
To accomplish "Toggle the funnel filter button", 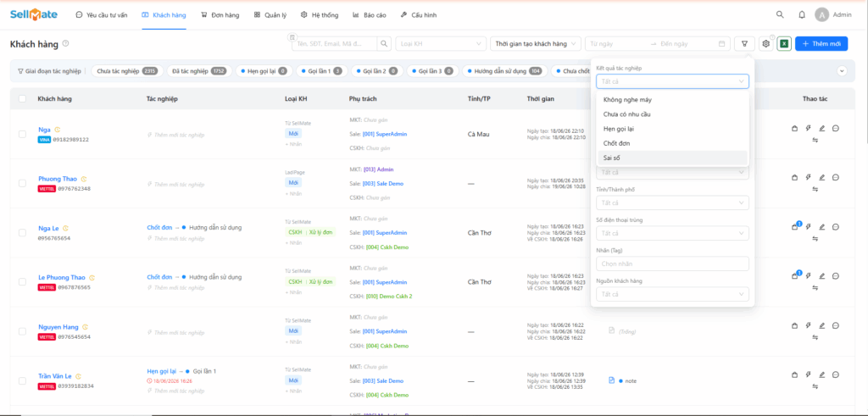I will (x=745, y=44).
